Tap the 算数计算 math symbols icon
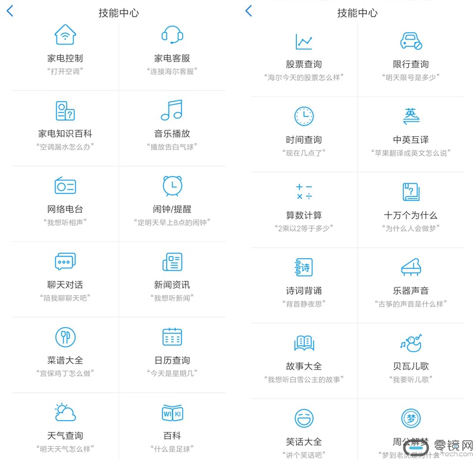Image resolution: width=476 pixels, height=460 pixels. 303,192
